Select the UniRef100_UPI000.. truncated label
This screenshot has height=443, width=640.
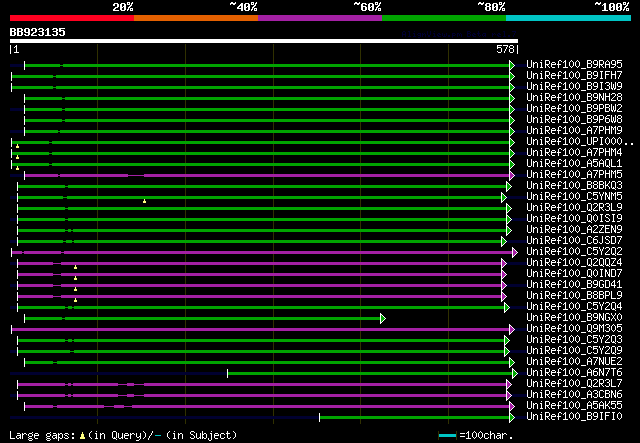[x=580, y=141]
